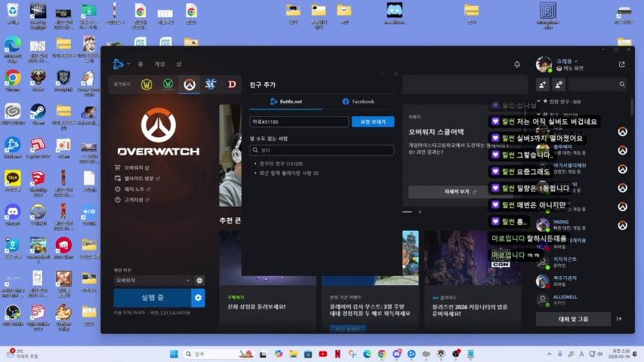Open the Windows Start menu
644x362 pixels.
(174, 354)
